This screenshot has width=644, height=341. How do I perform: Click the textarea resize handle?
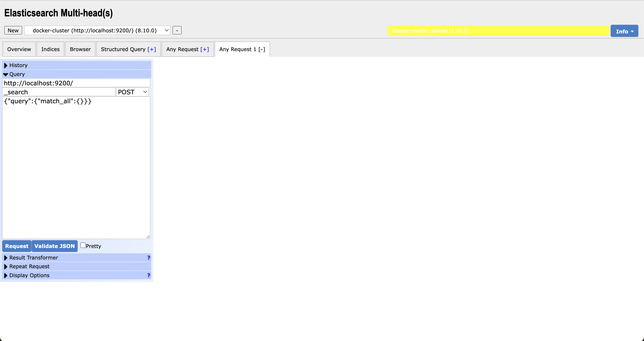[x=148, y=236]
